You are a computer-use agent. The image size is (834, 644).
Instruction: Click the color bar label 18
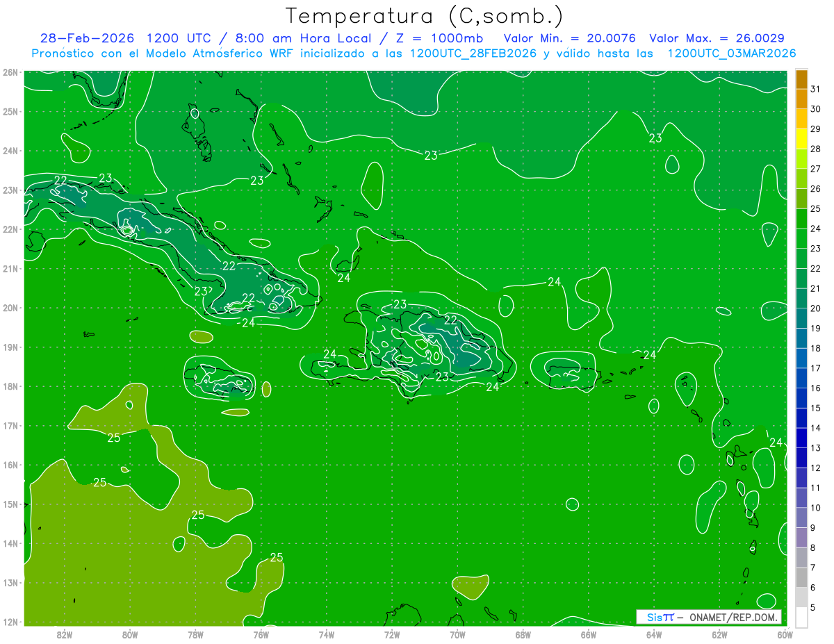click(816, 348)
